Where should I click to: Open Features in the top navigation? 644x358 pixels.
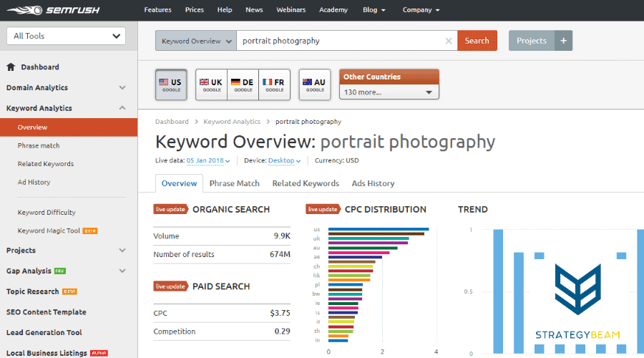157,10
